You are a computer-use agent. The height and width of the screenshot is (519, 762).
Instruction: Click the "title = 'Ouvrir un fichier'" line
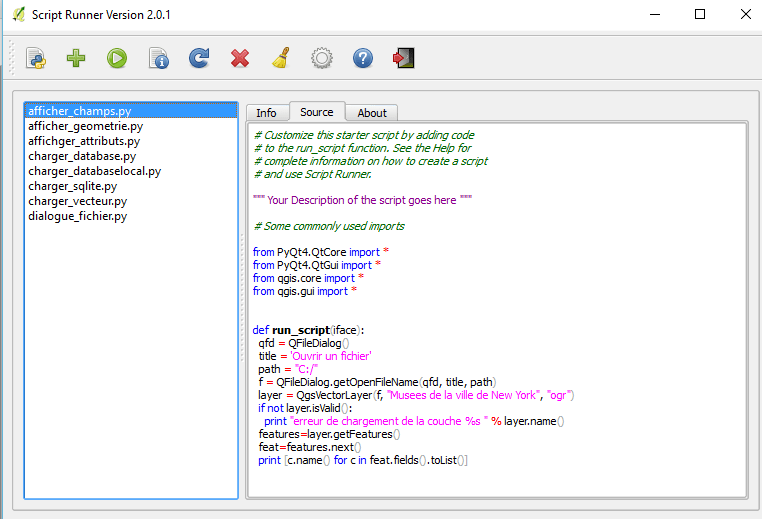tap(315, 356)
